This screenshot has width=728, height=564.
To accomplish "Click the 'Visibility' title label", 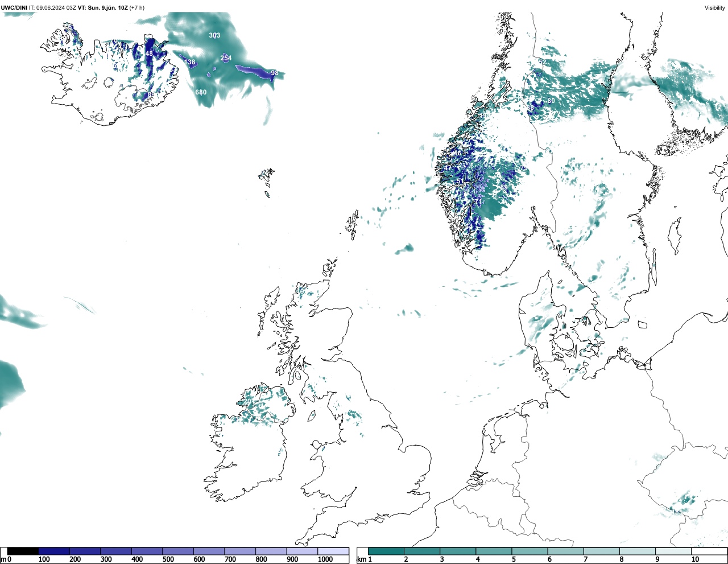I will tap(714, 8).
